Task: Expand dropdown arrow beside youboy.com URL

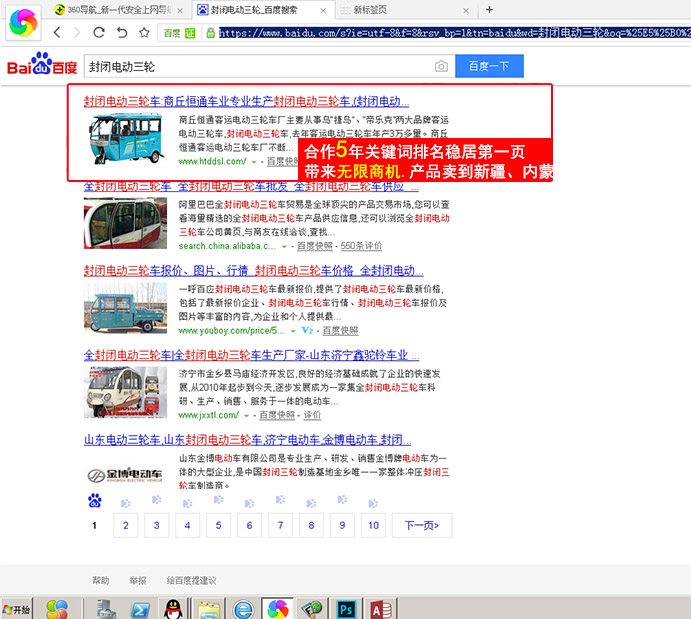Action: point(293,331)
